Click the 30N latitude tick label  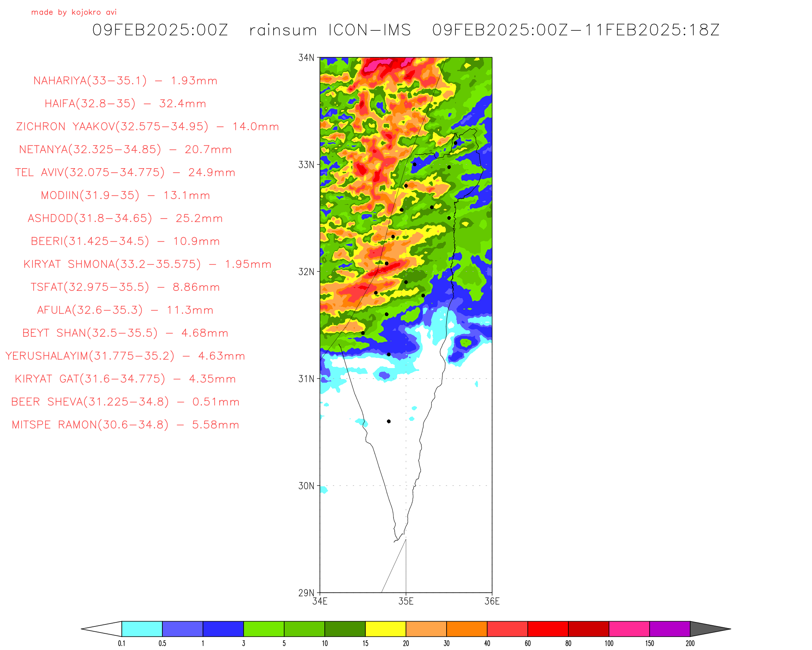click(x=307, y=486)
